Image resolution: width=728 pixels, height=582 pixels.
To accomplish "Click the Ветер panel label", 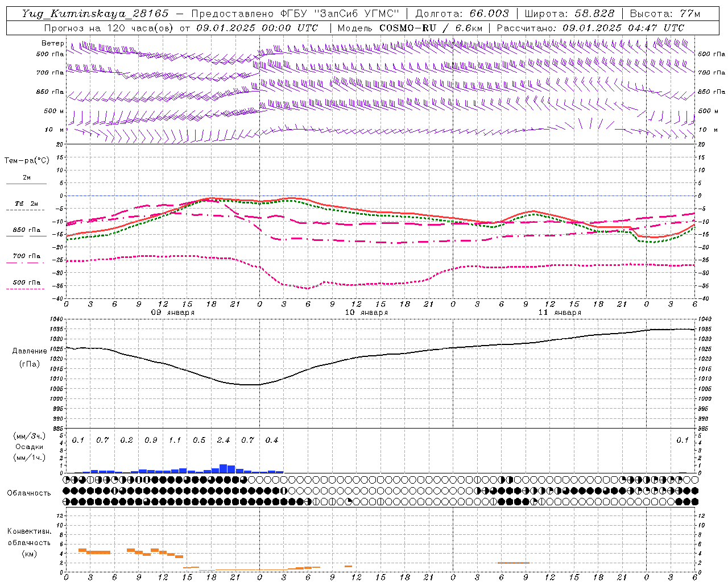I will (52, 43).
